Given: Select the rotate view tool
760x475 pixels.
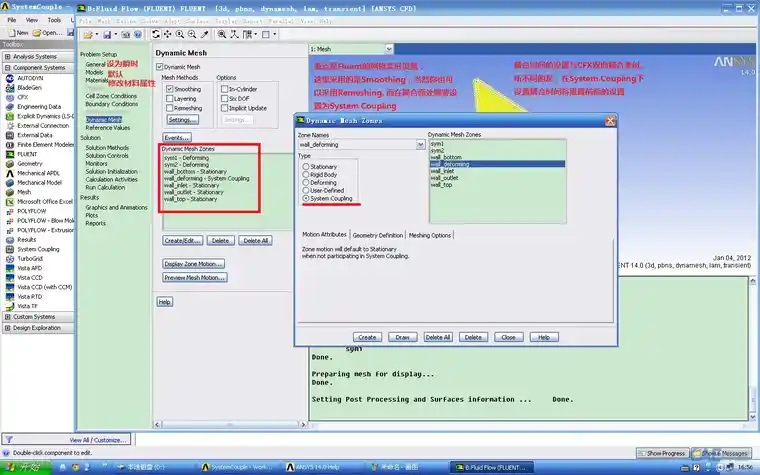Looking at the screenshot, I should coord(156,34).
